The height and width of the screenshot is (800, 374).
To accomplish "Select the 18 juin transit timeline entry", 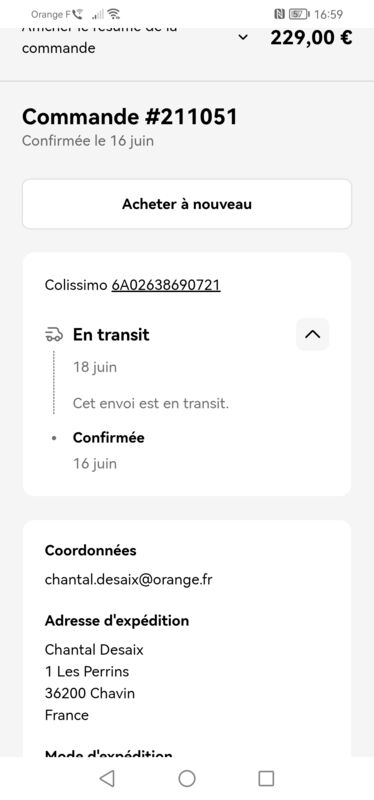I will pos(95,367).
